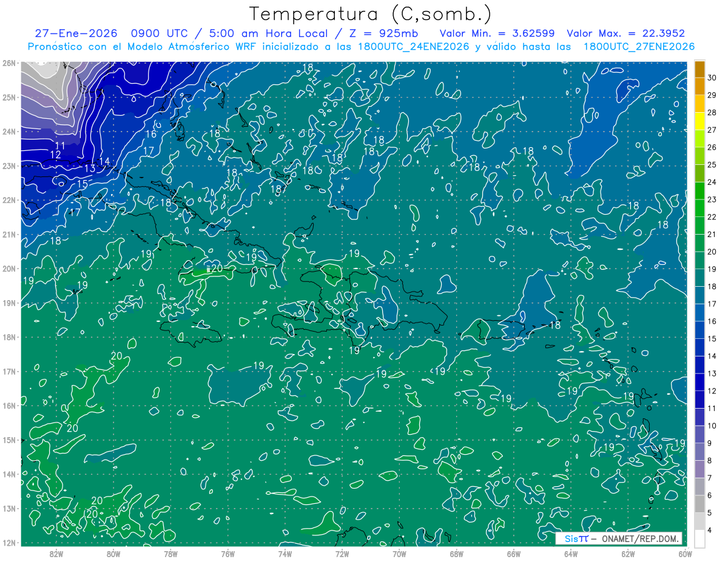728x562 pixels.
Task: Click the white swatch at color scale bottom
Action: (x=700, y=539)
